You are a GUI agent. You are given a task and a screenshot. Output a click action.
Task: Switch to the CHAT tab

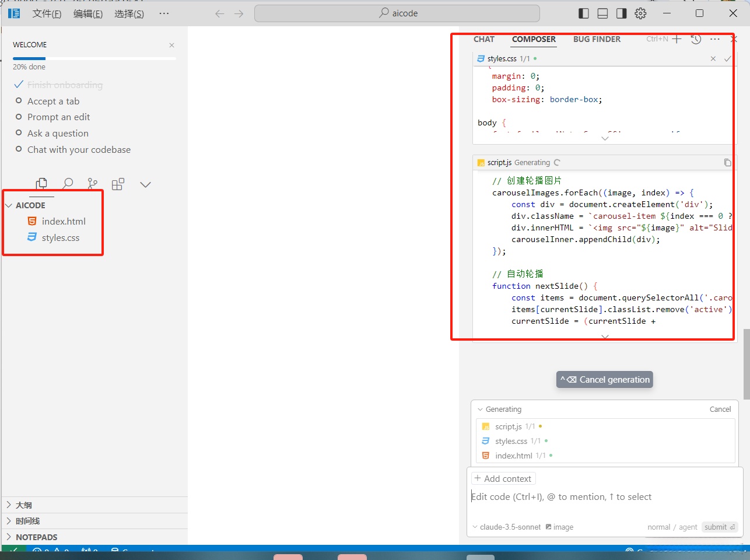[483, 39]
